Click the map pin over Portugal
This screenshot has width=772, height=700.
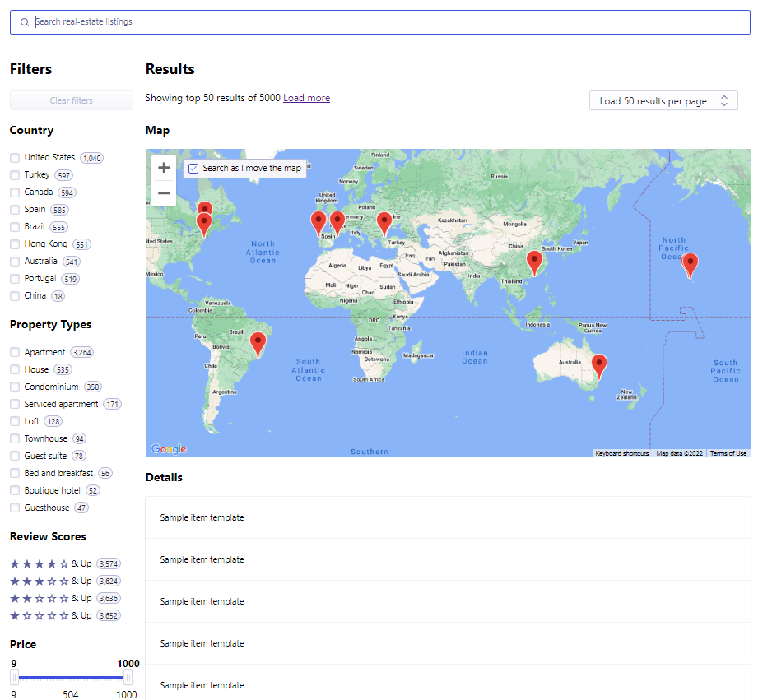319,224
